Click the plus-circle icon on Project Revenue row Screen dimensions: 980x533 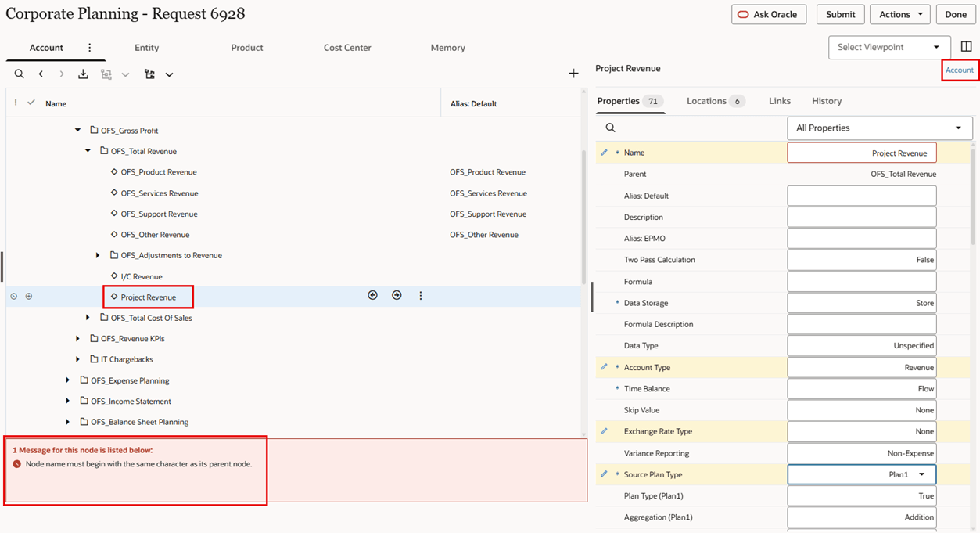[x=29, y=297]
